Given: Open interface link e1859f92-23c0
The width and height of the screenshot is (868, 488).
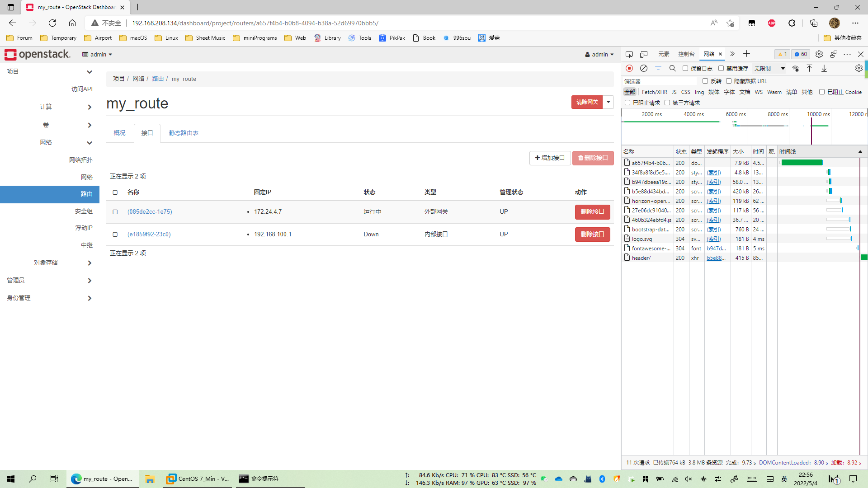Looking at the screenshot, I should click(149, 234).
